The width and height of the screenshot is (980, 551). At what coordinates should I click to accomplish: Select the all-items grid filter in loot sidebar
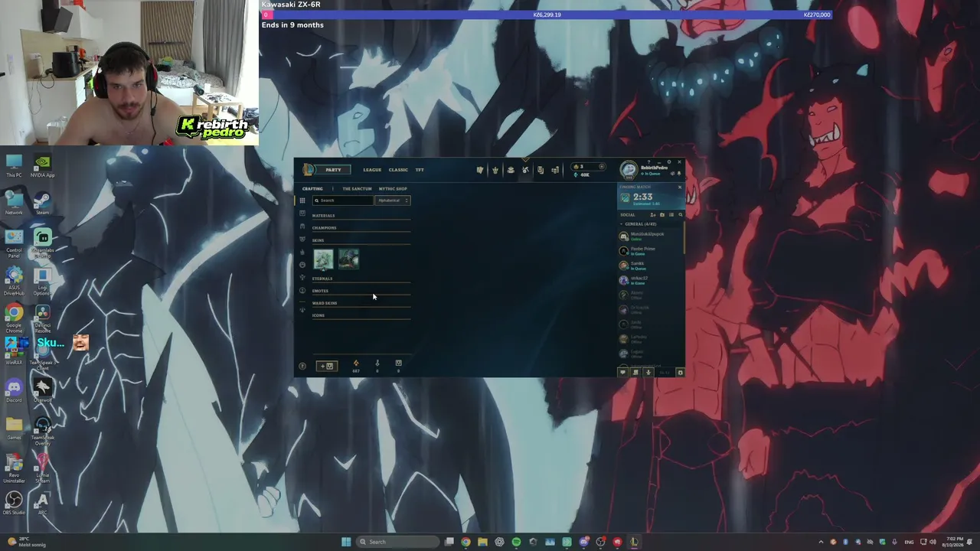pyautogui.click(x=302, y=201)
